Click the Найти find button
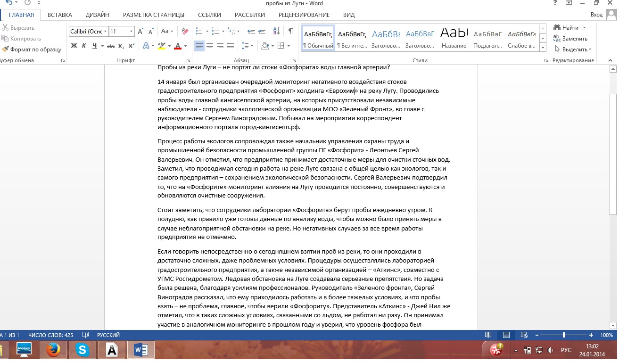The height and width of the screenshot is (362, 644). (x=566, y=28)
